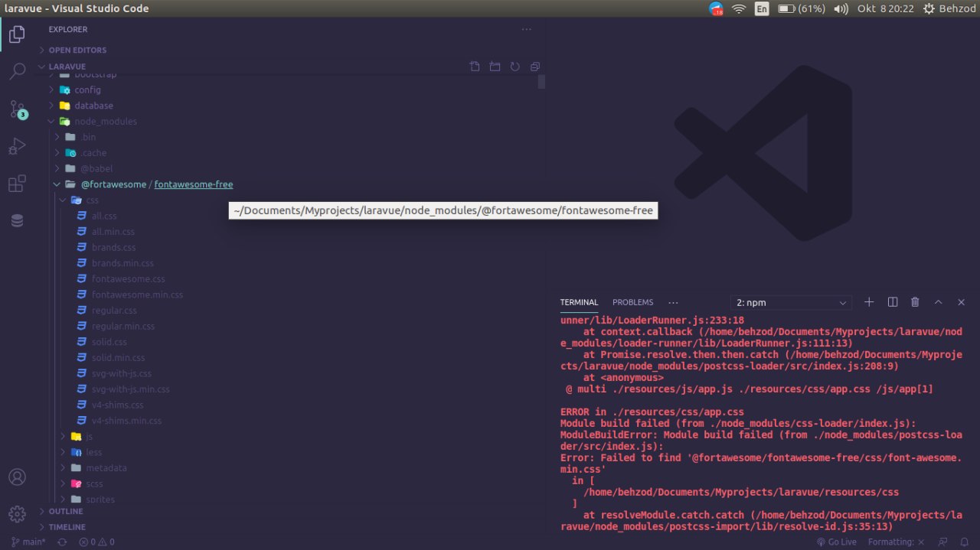Open the fontawesome.min.css file
Viewport: 980px width, 550px height.
tap(137, 295)
